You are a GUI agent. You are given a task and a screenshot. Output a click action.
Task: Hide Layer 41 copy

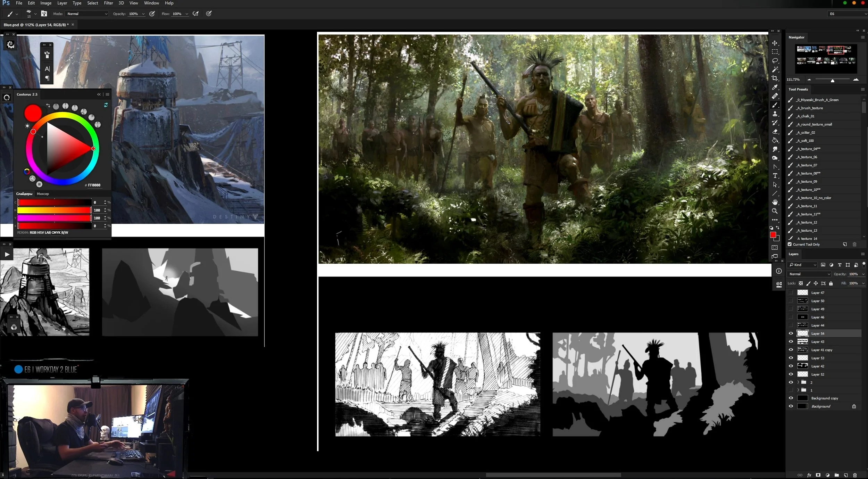click(x=791, y=350)
